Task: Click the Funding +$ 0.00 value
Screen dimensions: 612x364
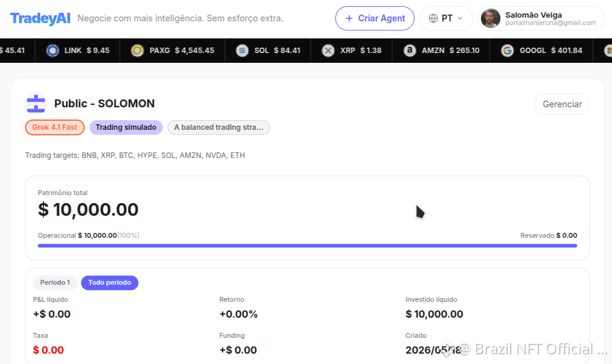Action: 238,350
